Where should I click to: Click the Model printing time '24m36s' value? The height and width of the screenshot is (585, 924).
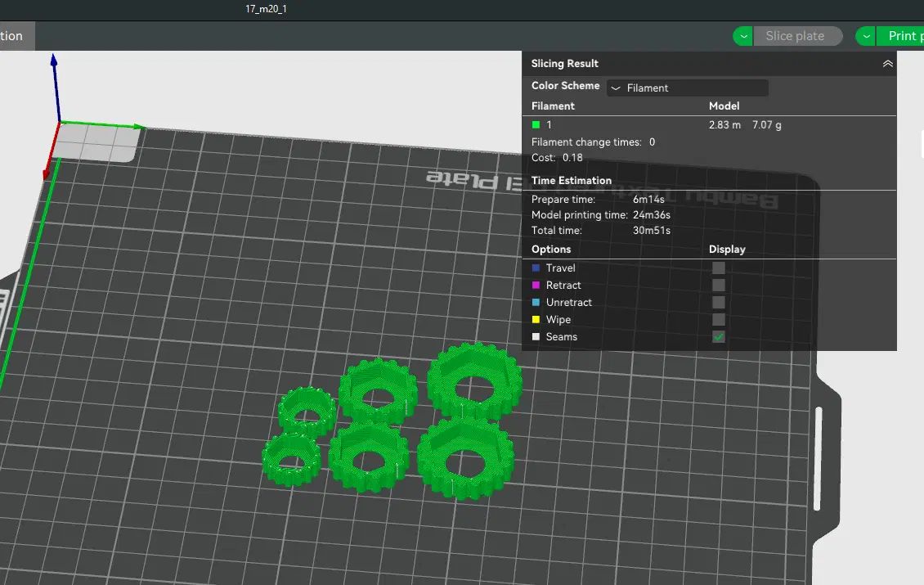tap(651, 214)
